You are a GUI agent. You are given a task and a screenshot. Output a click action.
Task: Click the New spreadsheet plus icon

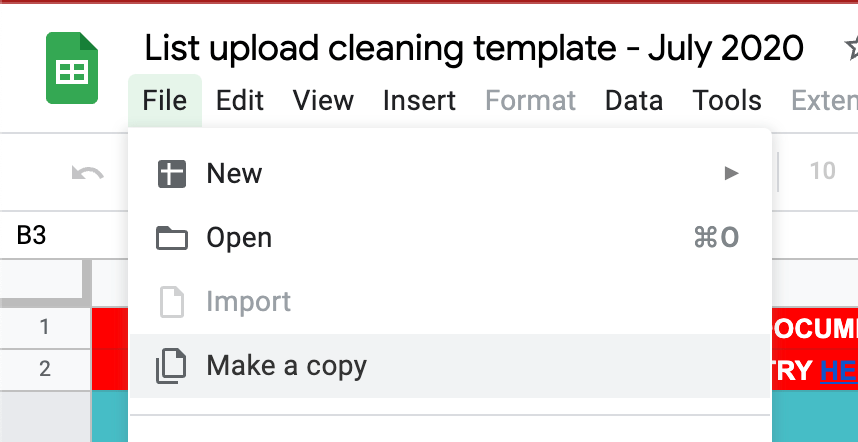172,174
